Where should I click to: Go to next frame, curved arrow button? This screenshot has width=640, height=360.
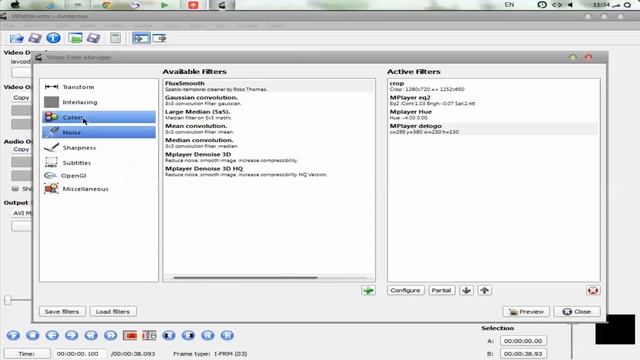click(x=71, y=336)
